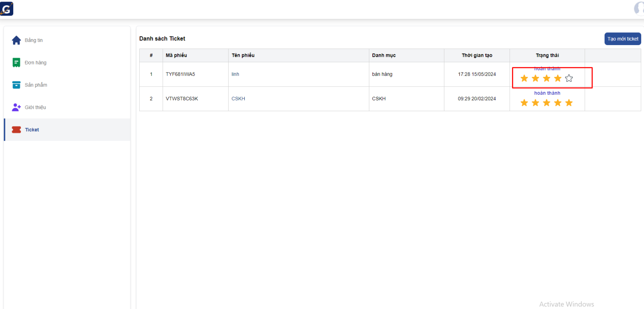Click the Sản phẩm box icon
The width and height of the screenshot is (644, 309).
(16, 85)
